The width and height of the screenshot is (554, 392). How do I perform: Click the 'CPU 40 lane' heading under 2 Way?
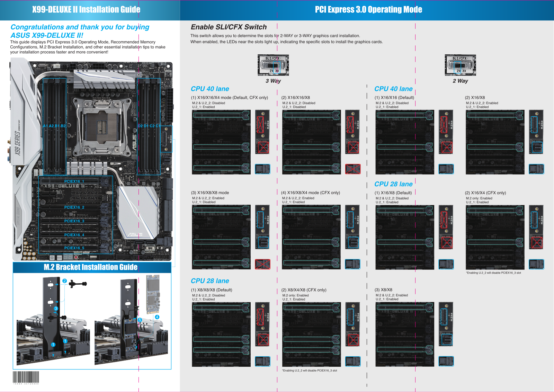pos(393,89)
